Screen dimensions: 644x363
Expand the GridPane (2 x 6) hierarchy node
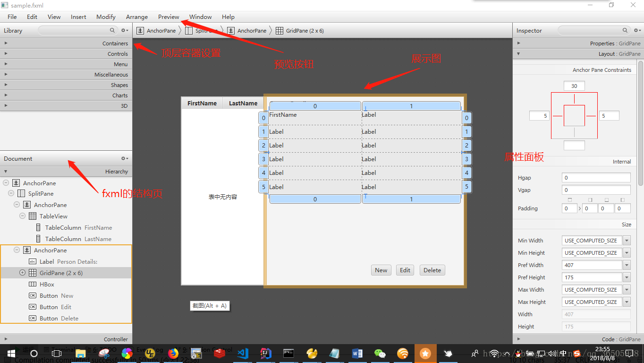[22, 273]
